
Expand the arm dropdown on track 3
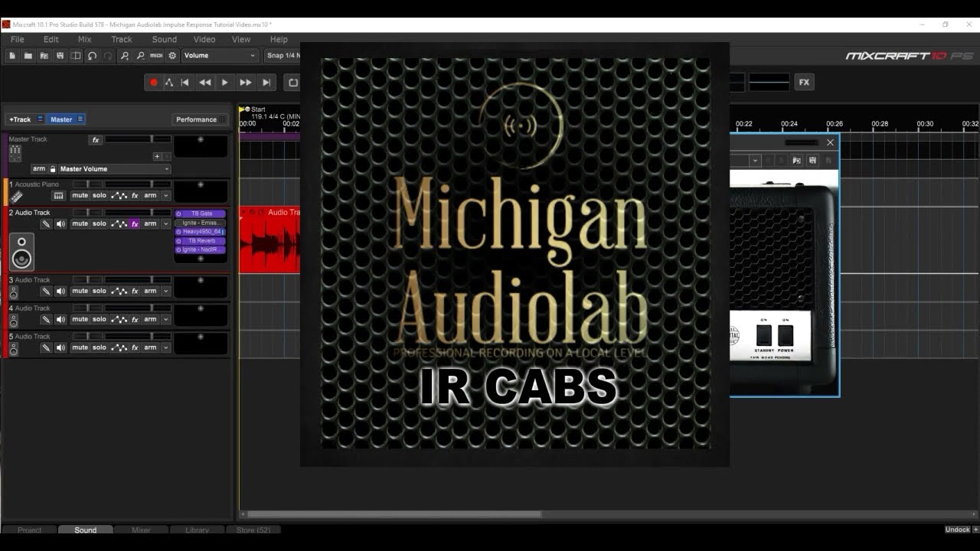tap(165, 292)
